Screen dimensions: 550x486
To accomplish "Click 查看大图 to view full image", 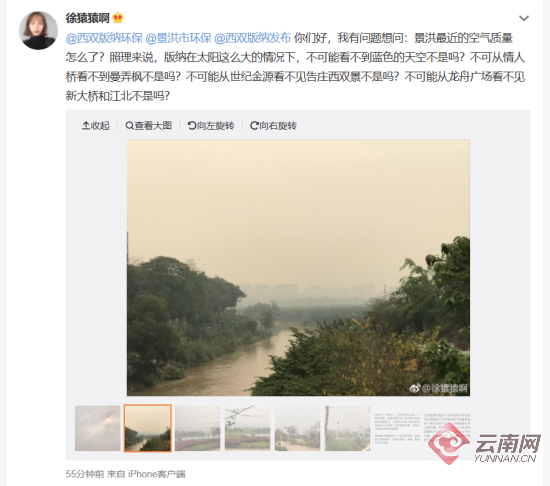I will click(x=148, y=126).
